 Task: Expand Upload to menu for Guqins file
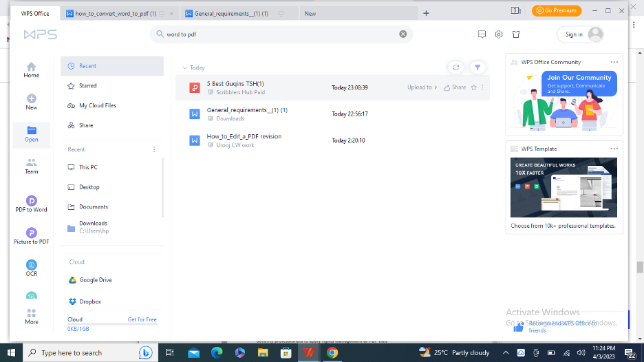coord(422,87)
